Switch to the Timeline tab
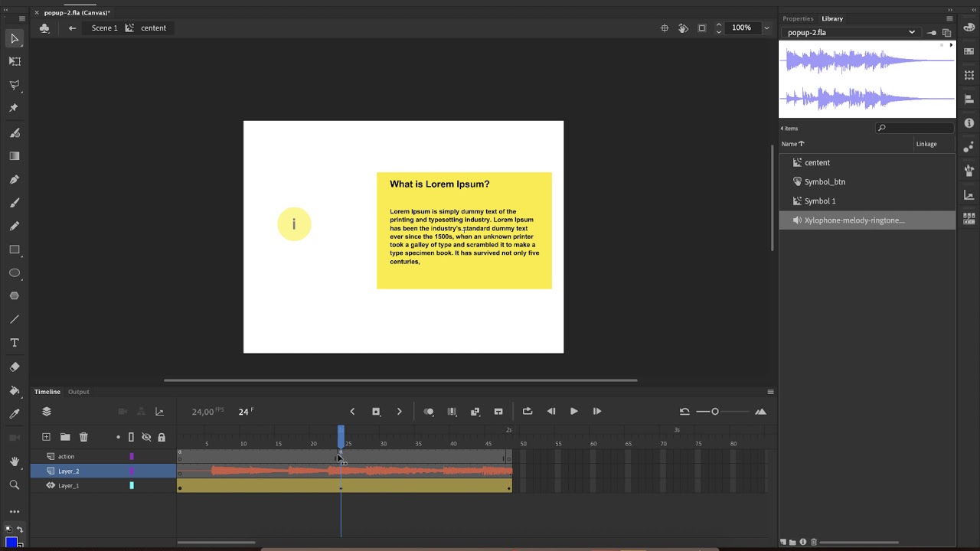The image size is (980, 551). (47, 392)
